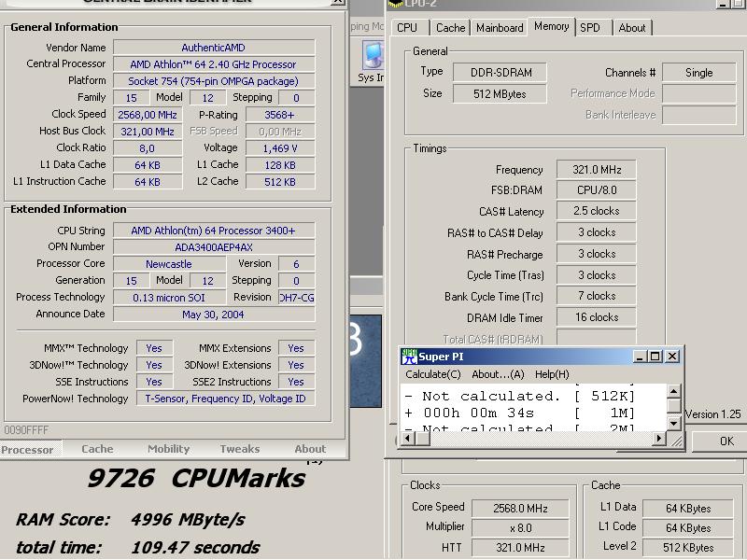This screenshot has width=747, height=560.
Task: Open the Cache tab in CPU-Z
Action: (450, 28)
